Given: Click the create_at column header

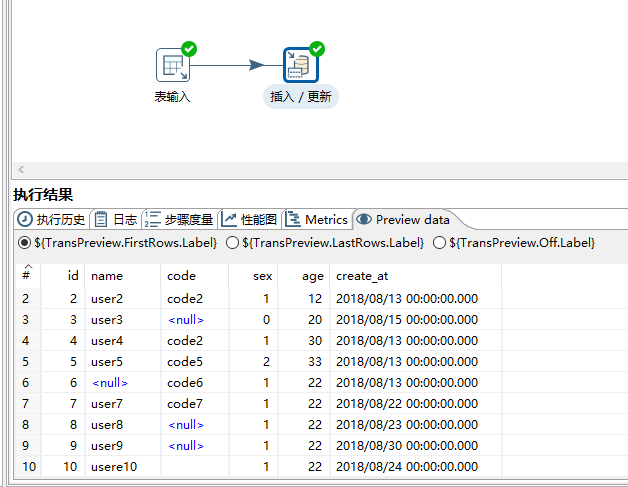Looking at the screenshot, I should coord(415,276).
